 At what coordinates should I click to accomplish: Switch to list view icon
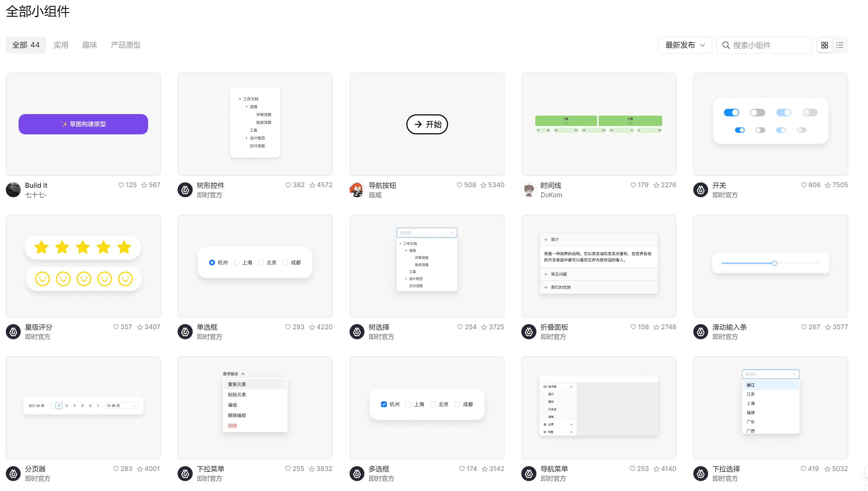coord(840,45)
